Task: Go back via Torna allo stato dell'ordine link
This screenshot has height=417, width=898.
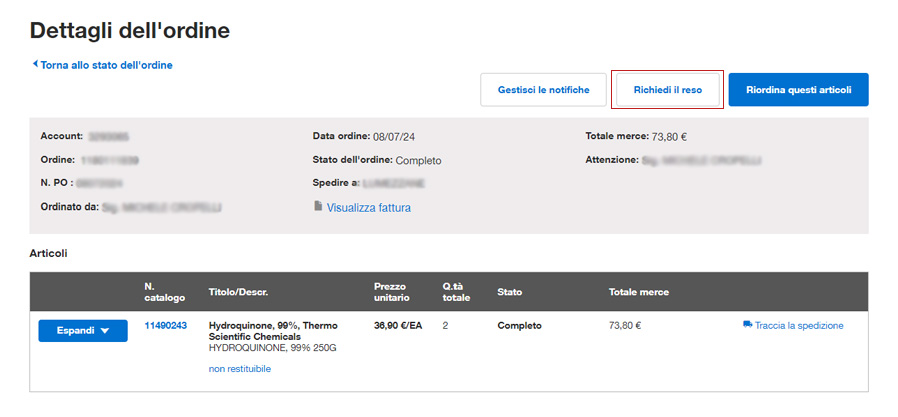Action: click(106, 65)
